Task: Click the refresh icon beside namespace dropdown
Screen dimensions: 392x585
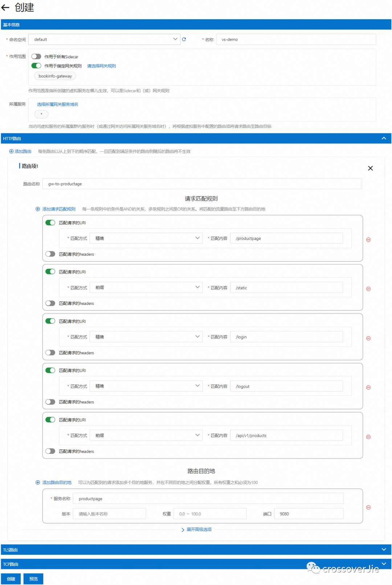Action: point(184,39)
